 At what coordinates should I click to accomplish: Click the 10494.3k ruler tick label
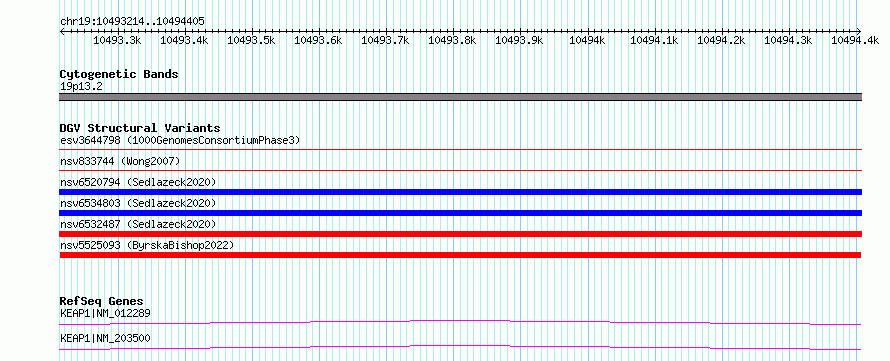click(788, 40)
